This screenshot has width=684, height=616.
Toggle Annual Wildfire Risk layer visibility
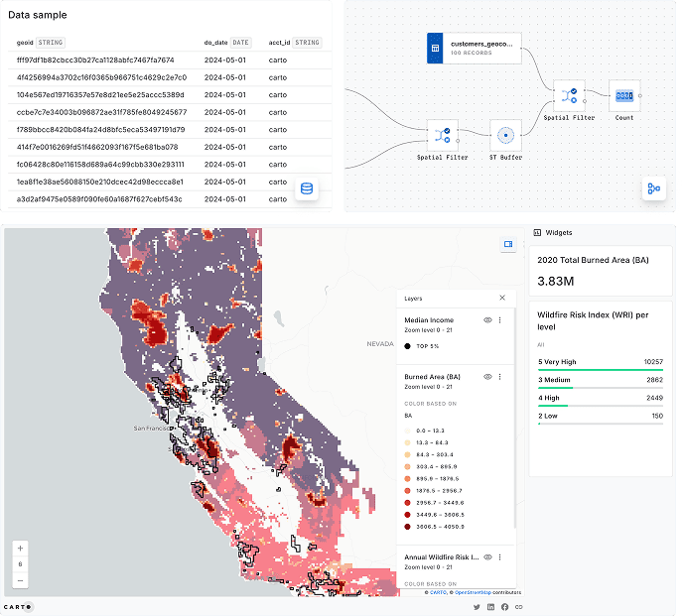(487, 557)
